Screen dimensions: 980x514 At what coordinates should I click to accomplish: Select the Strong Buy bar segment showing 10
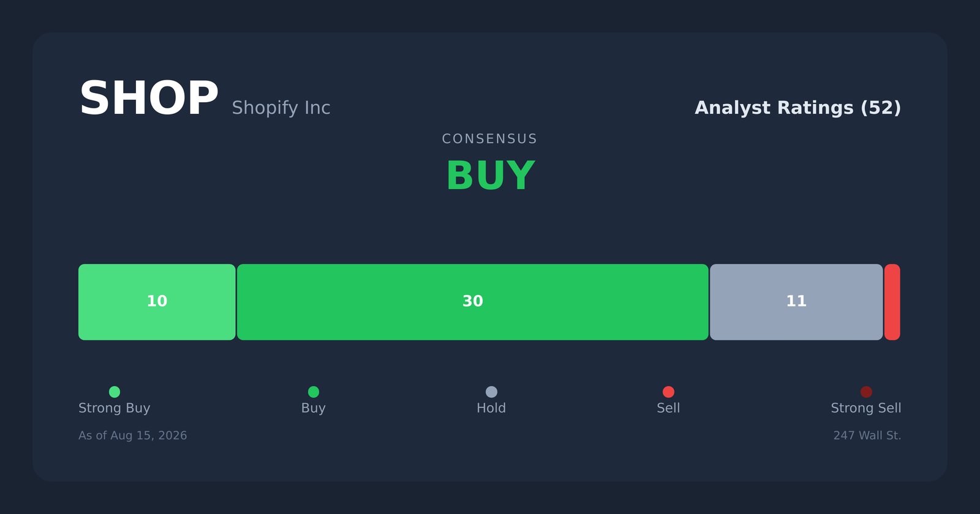click(157, 302)
